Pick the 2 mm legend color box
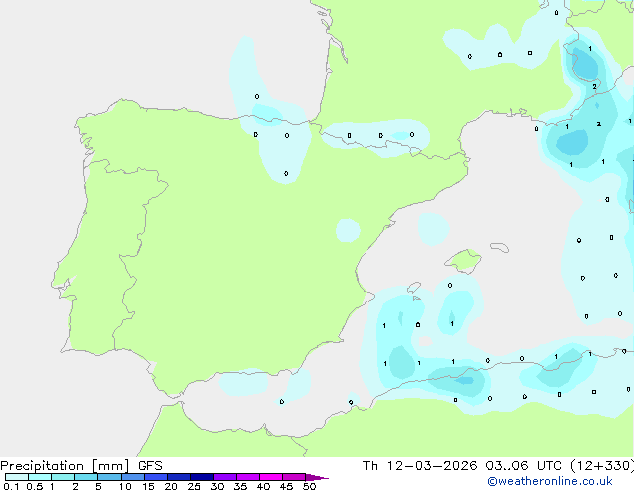Viewport: 634px width, 490px height. pyautogui.click(x=86, y=477)
